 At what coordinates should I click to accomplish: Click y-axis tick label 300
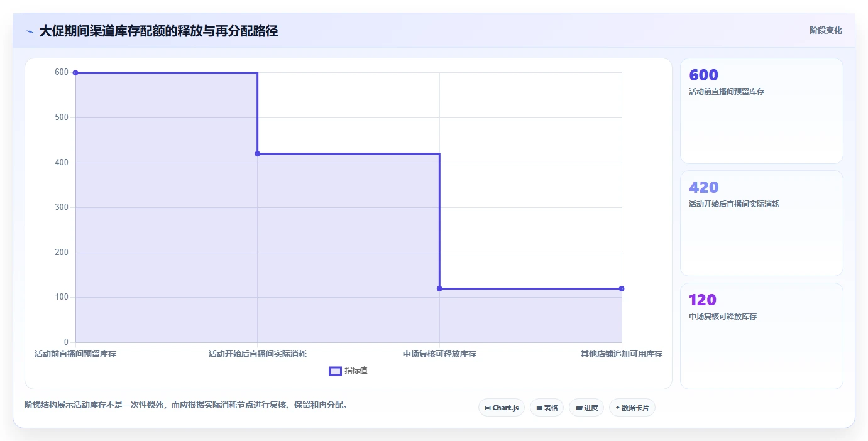62,207
